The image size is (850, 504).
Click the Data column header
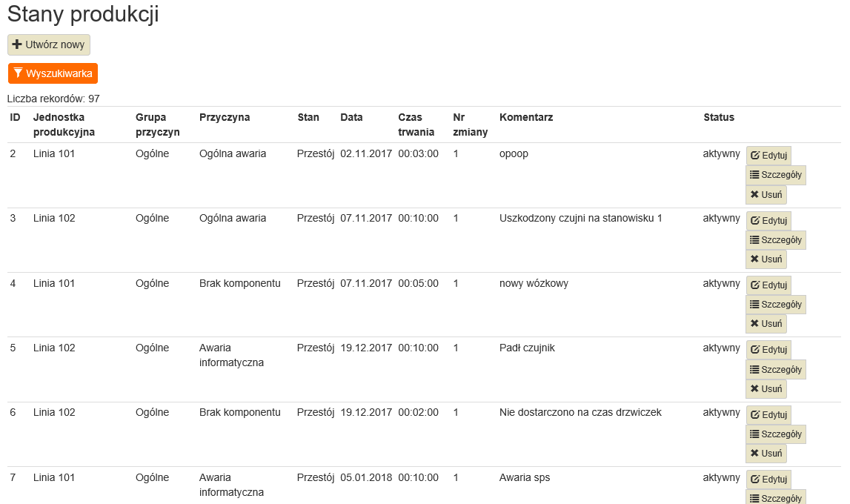351,117
